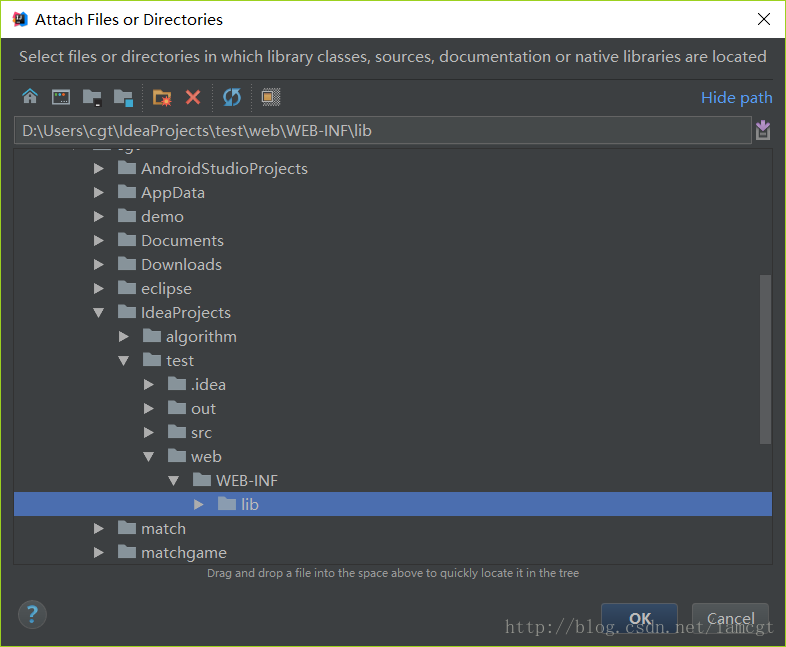The width and height of the screenshot is (786, 647).
Task: Toggle show hidden files and directories icon
Action: click(x=271, y=97)
